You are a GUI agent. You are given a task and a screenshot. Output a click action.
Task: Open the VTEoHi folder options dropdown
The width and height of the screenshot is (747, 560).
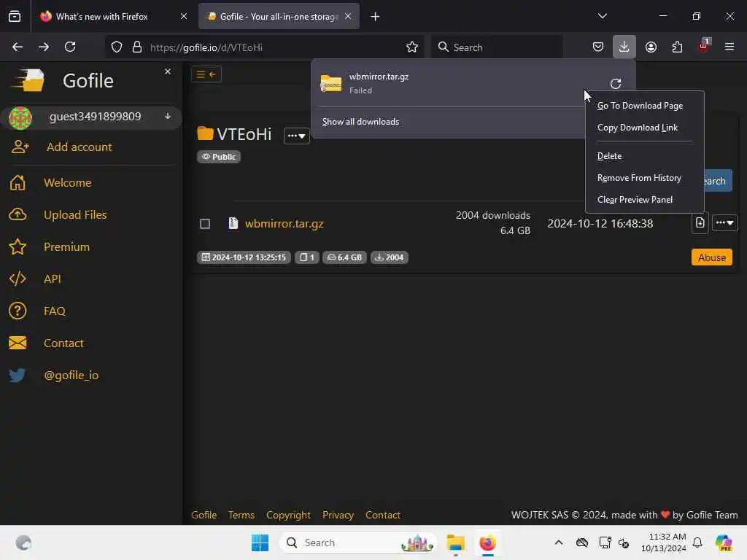point(297,136)
